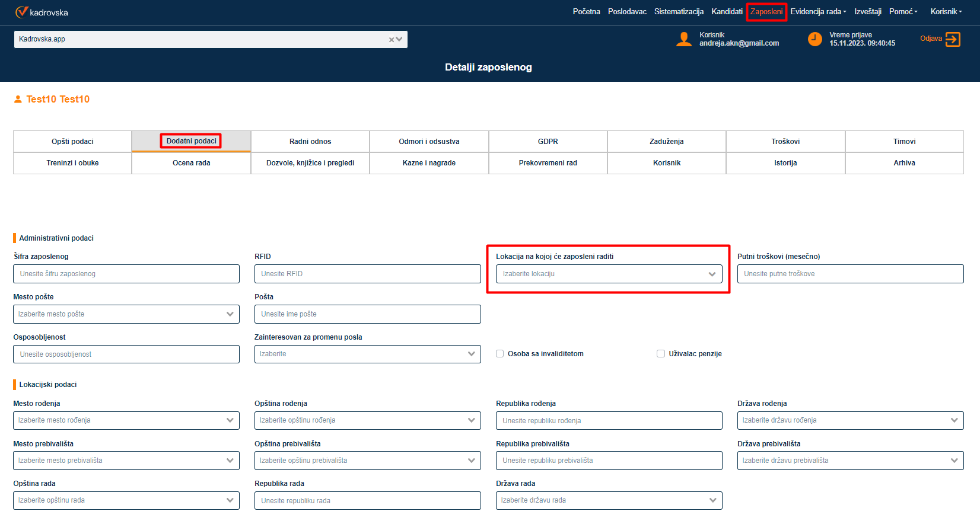
Task: Switch to the Radni odnos tab
Action: pyautogui.click(x=310, y=142)
